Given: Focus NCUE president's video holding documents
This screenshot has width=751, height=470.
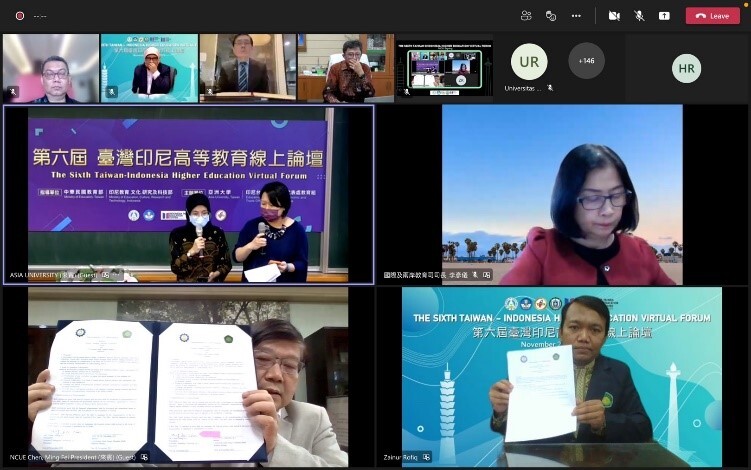Looking at the screenshot, I should 188,377.
